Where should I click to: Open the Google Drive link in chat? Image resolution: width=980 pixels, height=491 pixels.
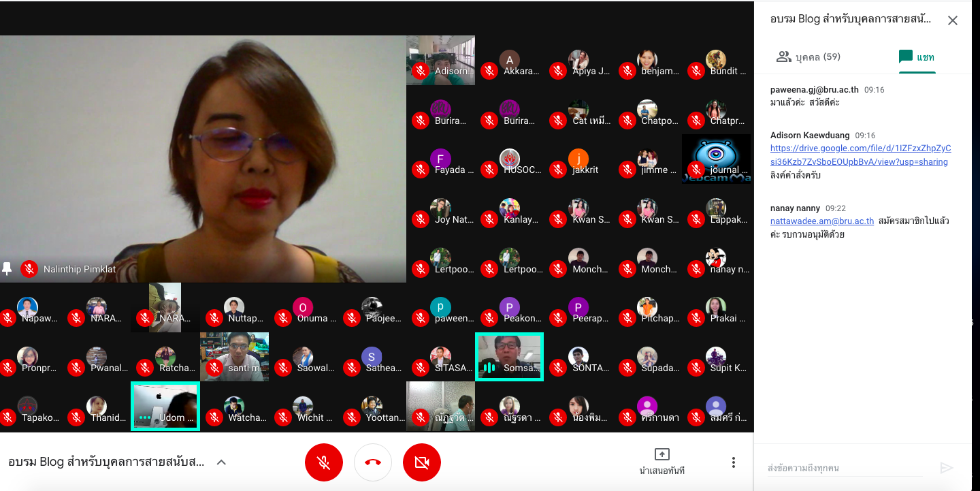point(860,155)
